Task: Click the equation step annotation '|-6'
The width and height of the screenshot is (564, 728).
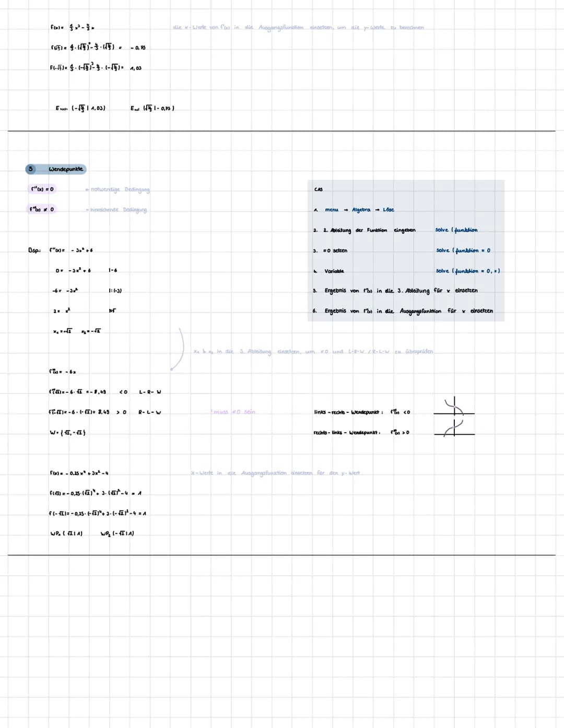Action: tap(113, 270)
